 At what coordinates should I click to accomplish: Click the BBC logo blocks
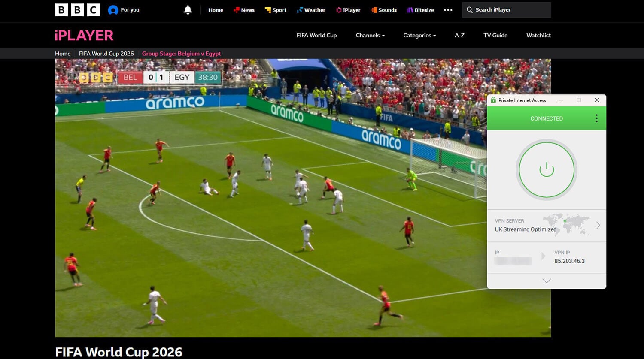pos(77,10)
